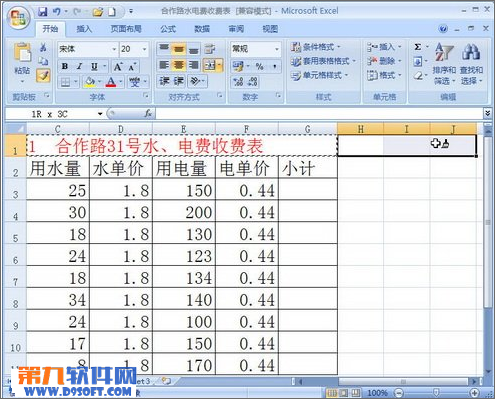Open text orientation options

click(197, 81)
